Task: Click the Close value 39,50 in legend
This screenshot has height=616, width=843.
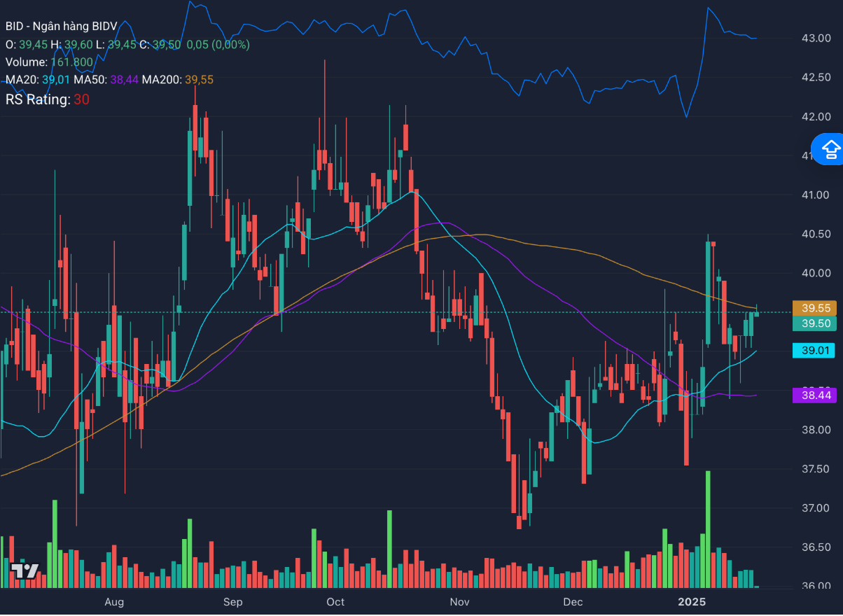Action: point(167,44)
